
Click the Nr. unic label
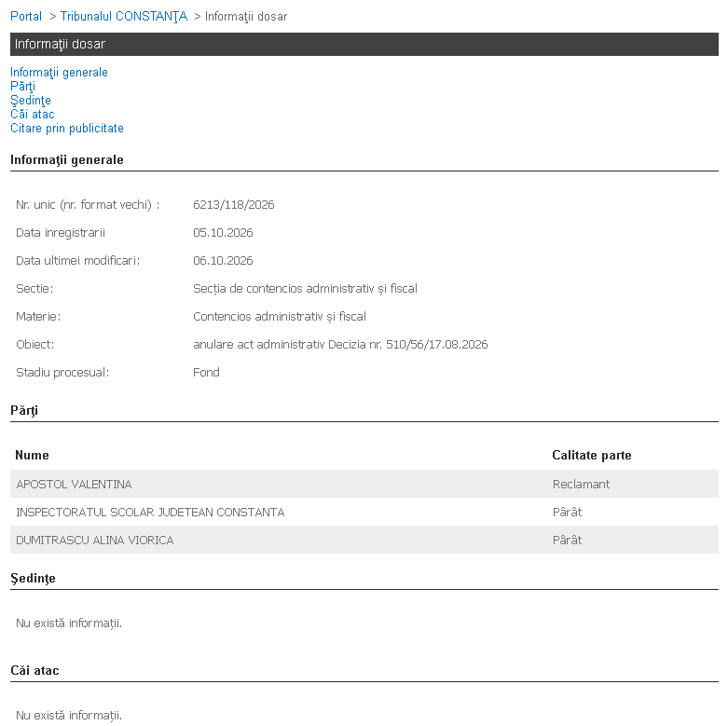[x=88, y=205]
